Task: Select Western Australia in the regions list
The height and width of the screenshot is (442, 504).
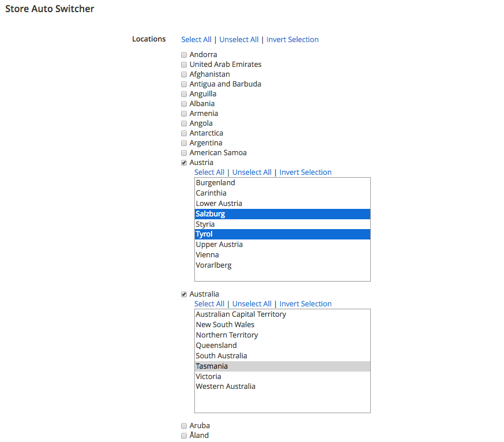Action: 283,387
